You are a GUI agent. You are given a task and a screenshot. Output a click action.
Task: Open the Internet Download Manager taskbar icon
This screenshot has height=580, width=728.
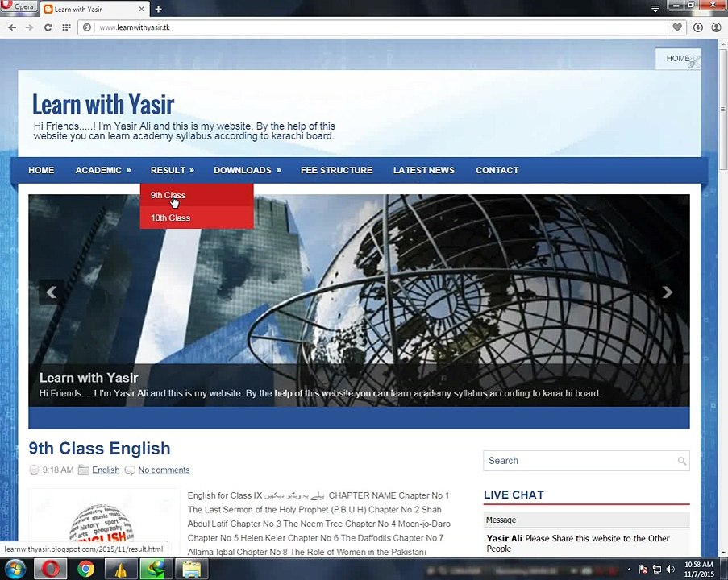156,569
